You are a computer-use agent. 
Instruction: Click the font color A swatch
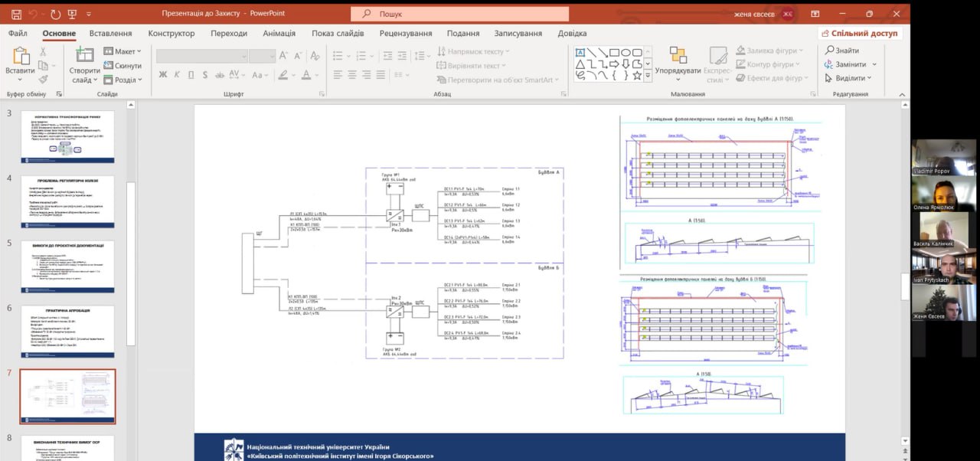click(306, 74)
